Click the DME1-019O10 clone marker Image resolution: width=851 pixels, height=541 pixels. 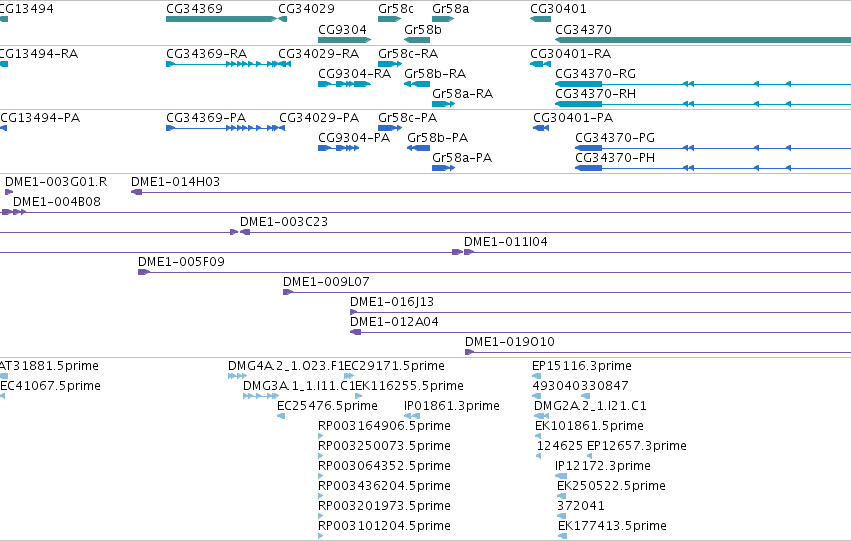tap(470, 353)
